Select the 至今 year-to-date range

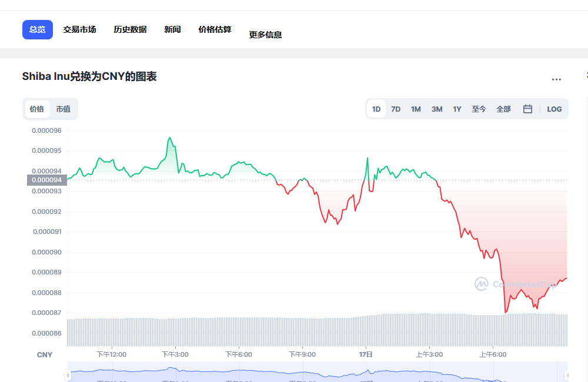tap(479, 109)
